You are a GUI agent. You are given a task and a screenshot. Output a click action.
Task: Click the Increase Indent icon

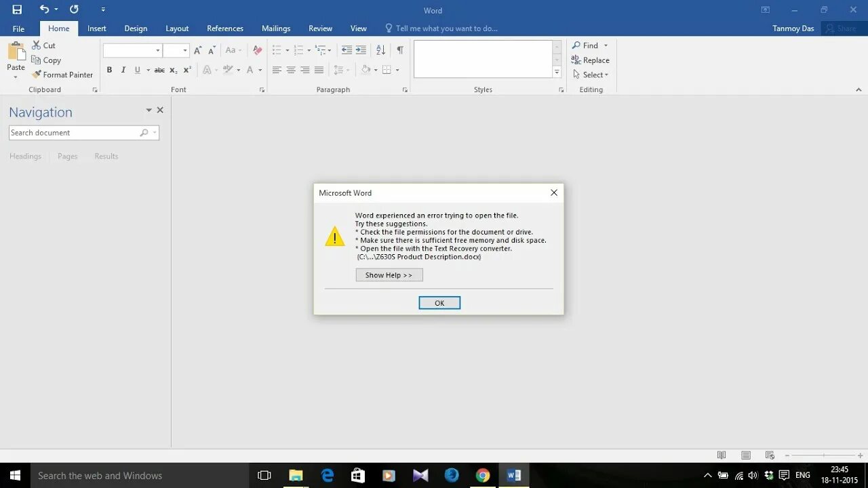[x=361, y=50]
